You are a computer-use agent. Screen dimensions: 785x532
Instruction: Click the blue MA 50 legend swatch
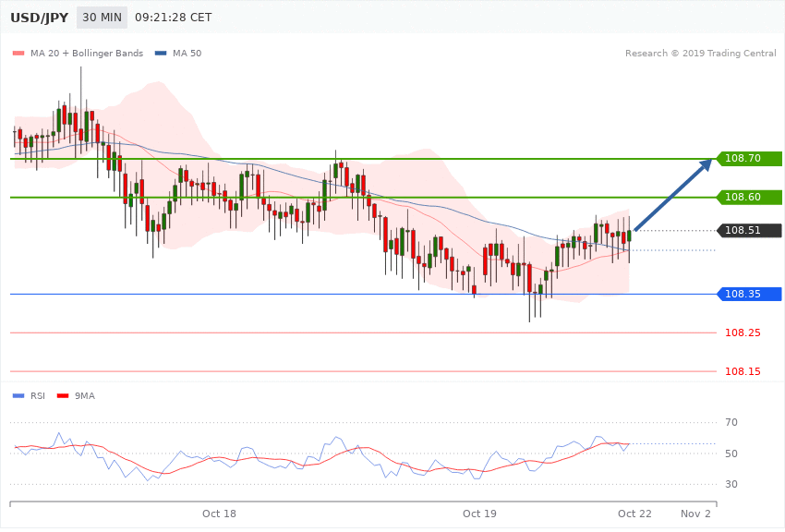pyautogui.click(x=161, y=53)
